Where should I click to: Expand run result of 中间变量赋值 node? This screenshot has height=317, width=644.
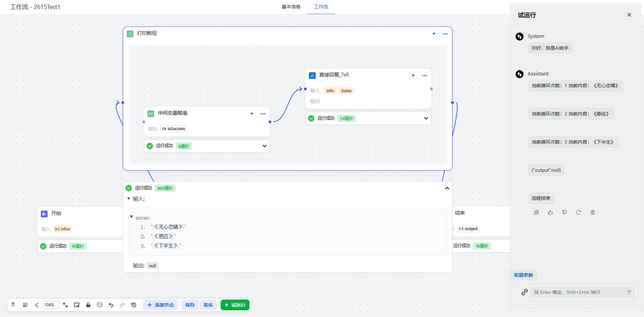tap(264, 146)
